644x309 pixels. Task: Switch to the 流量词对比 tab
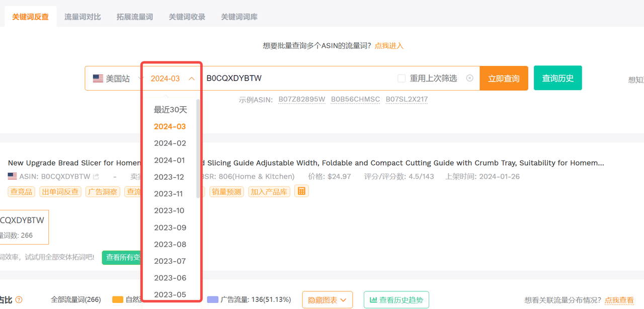[x=83, y=17]
